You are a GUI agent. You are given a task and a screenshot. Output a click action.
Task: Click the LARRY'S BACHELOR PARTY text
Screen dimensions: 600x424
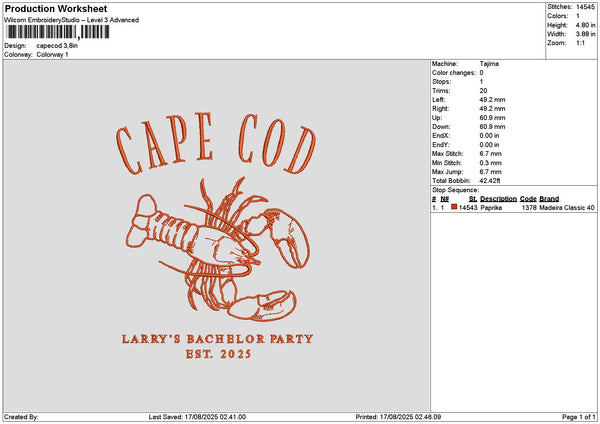(x=217, y=339)
